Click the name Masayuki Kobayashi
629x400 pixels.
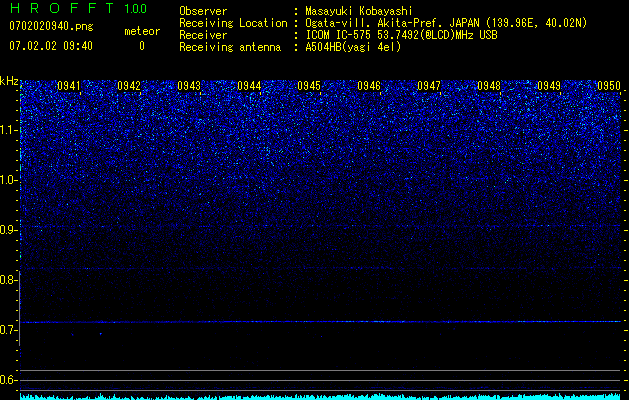click(359, 11)
